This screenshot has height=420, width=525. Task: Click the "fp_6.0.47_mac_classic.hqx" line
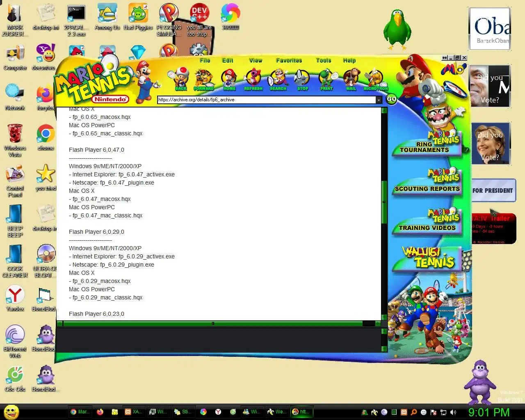pos(106,215)
